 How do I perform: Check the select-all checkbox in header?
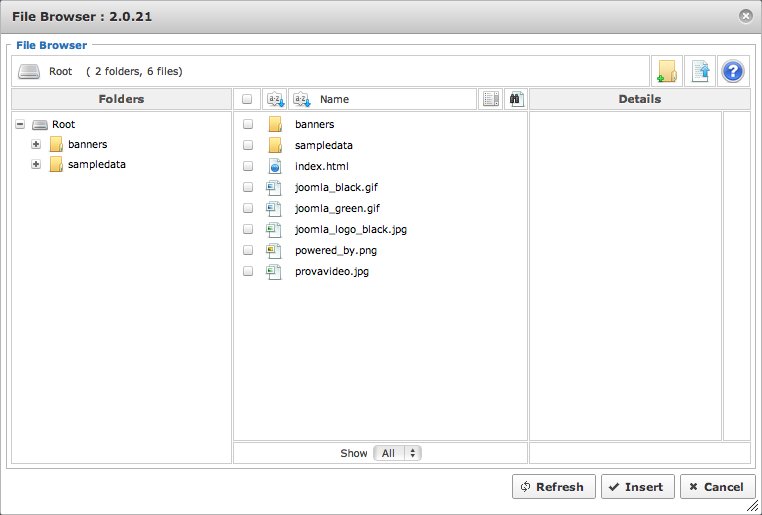coord(247,100)
